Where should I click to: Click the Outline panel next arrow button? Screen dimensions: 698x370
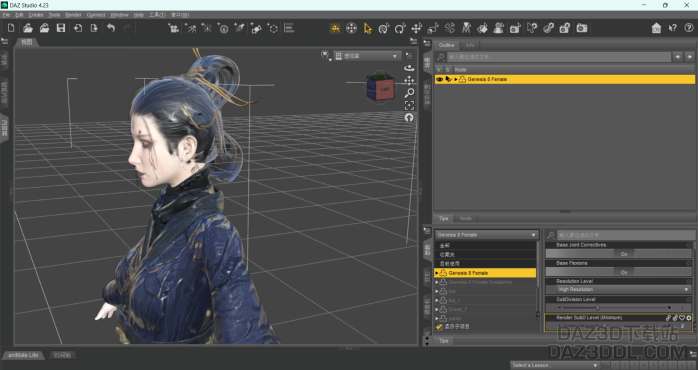click(x=689, y=57)
